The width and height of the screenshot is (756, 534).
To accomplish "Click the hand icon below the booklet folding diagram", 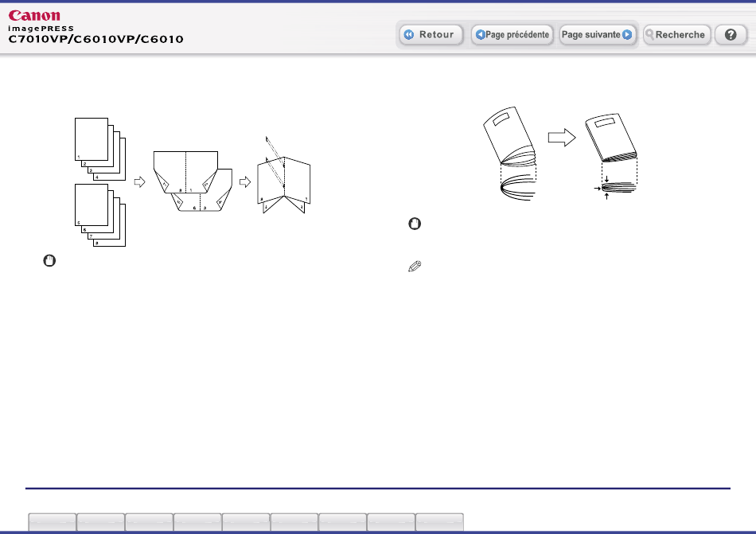I will [49, 261].
